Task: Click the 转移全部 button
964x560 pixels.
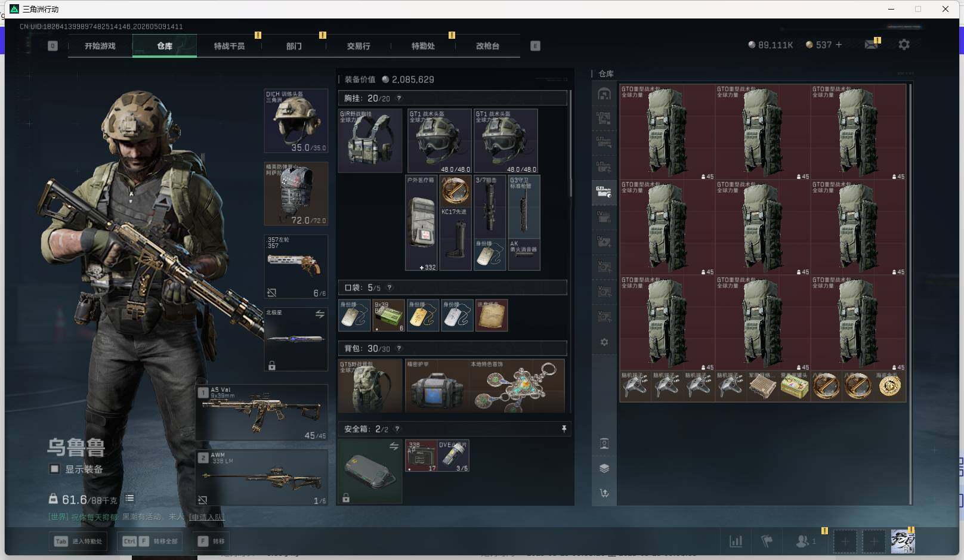Action: pyautogui.click(x=150, y=542)
